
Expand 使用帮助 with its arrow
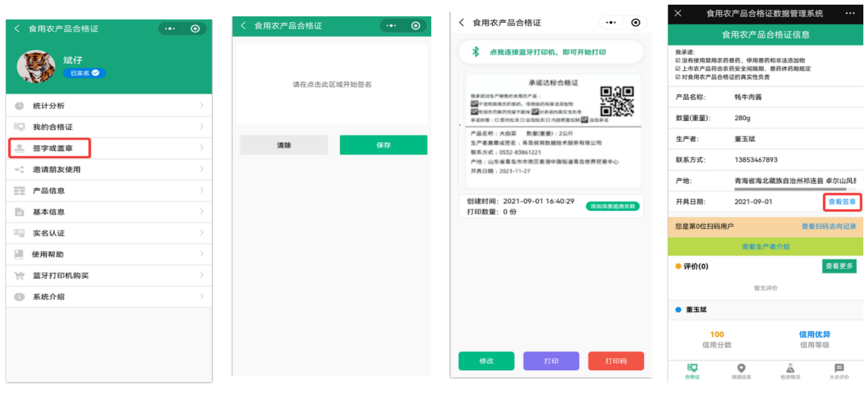[x=202, y=254]
